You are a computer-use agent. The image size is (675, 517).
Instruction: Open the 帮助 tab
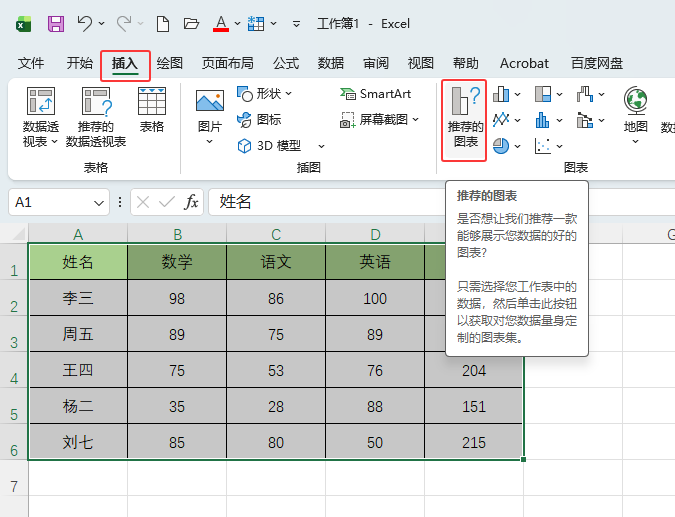click(466, 63)
